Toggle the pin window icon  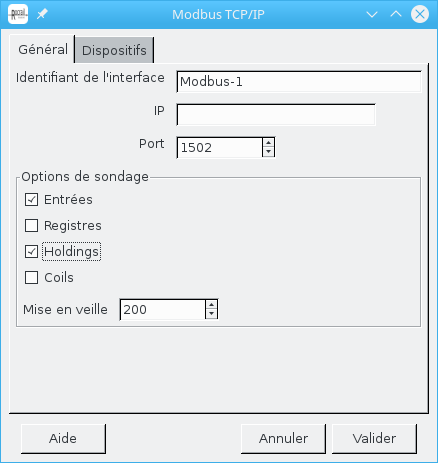point(42,14)
